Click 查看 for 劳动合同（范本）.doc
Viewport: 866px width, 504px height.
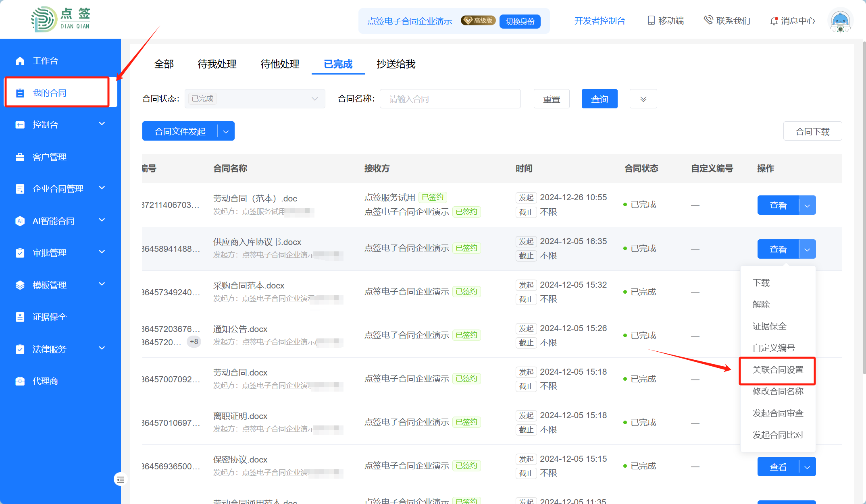pos(778,205)
